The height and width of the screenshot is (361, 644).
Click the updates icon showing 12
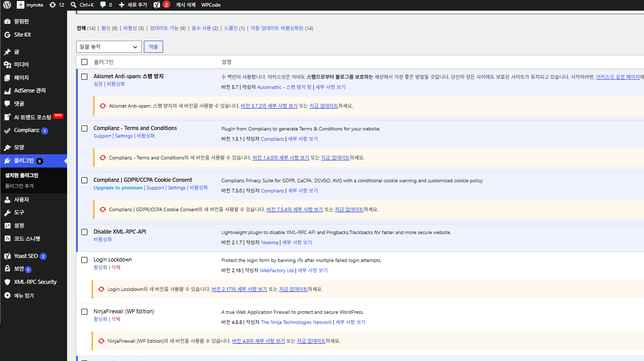point(53,5)
